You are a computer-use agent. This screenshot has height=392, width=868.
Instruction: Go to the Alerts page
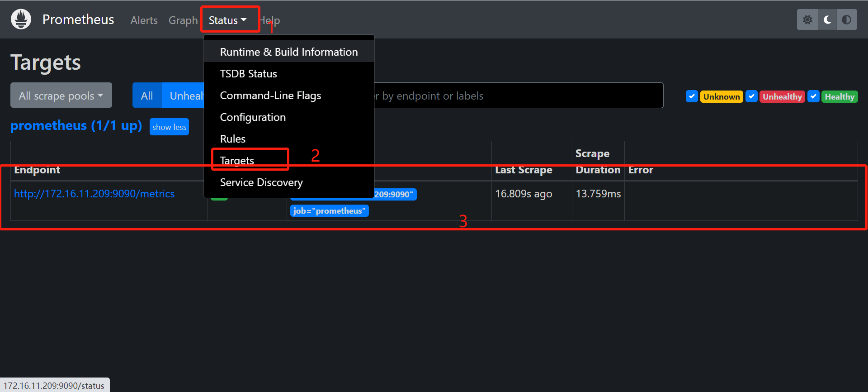point(144,20)
